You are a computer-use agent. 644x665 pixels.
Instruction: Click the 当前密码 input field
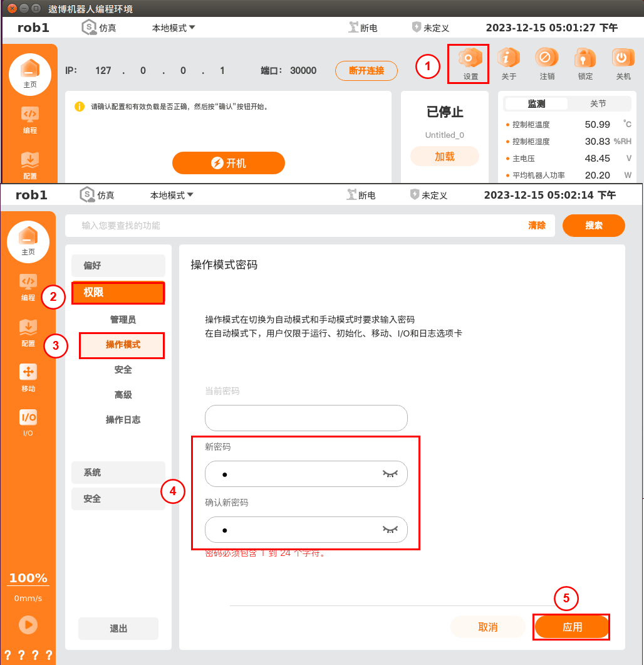[x=306, y=418]
